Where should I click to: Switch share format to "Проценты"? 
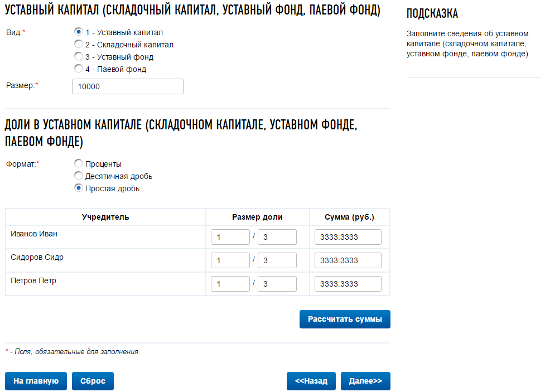[78, 163]
